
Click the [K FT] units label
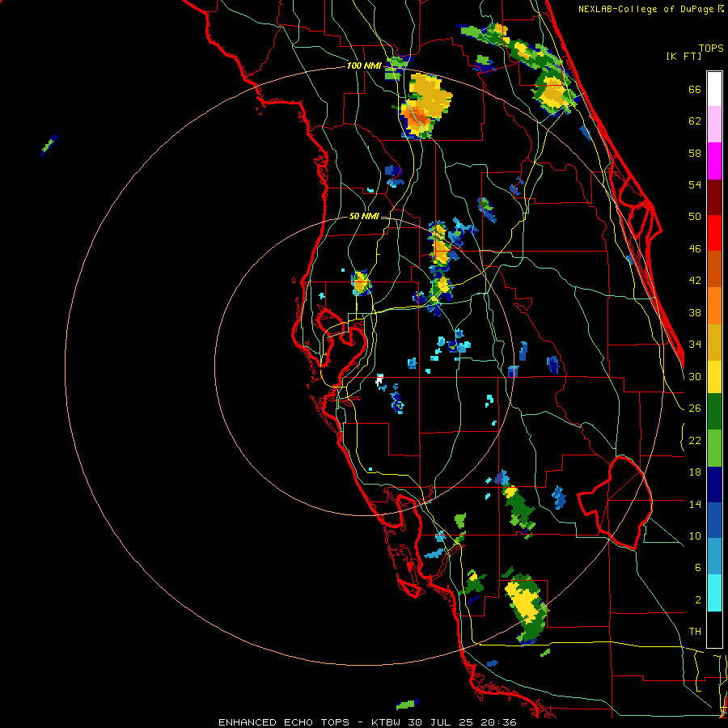(684, 56)
